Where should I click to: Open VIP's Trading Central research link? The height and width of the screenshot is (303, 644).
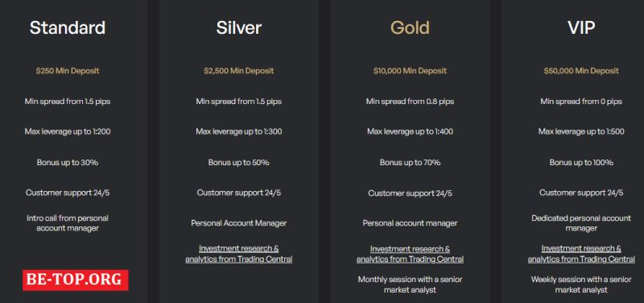pyautogui.click(x=581, y=254)
